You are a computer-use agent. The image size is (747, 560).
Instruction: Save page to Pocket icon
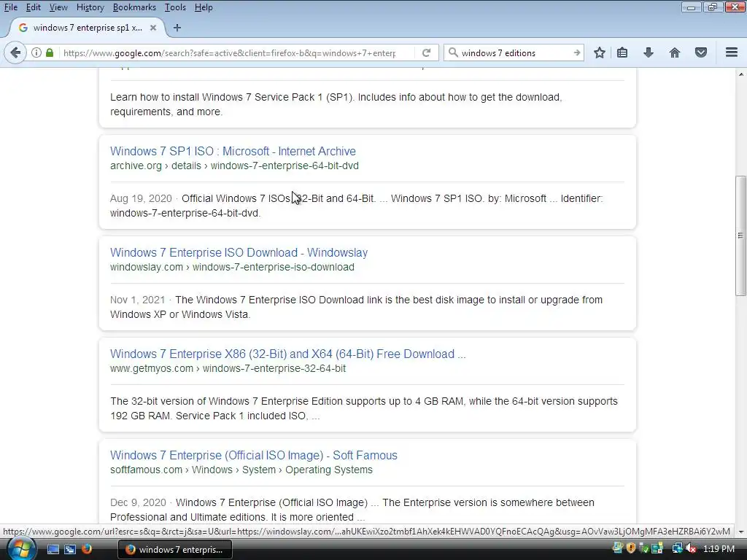[x=701, y=52]
